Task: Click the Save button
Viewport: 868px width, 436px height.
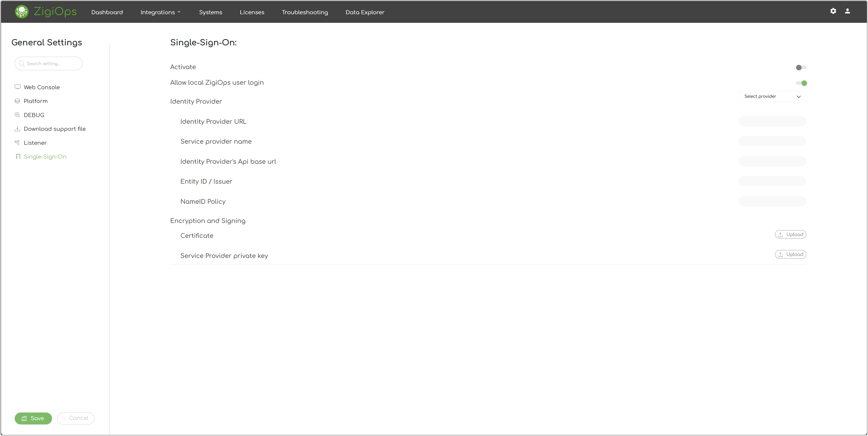Action: pyautogui.click(x=33, y=418)
